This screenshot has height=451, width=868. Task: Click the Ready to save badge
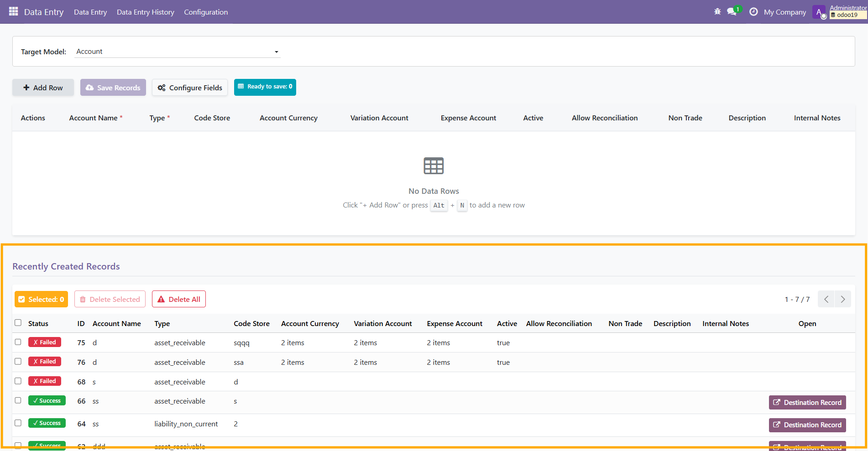click(265, 87)
